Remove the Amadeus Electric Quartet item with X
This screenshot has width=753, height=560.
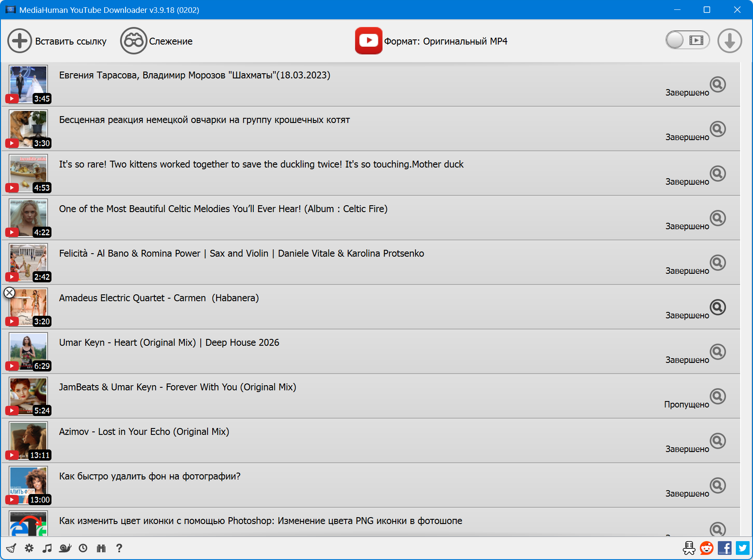point(9,293)
